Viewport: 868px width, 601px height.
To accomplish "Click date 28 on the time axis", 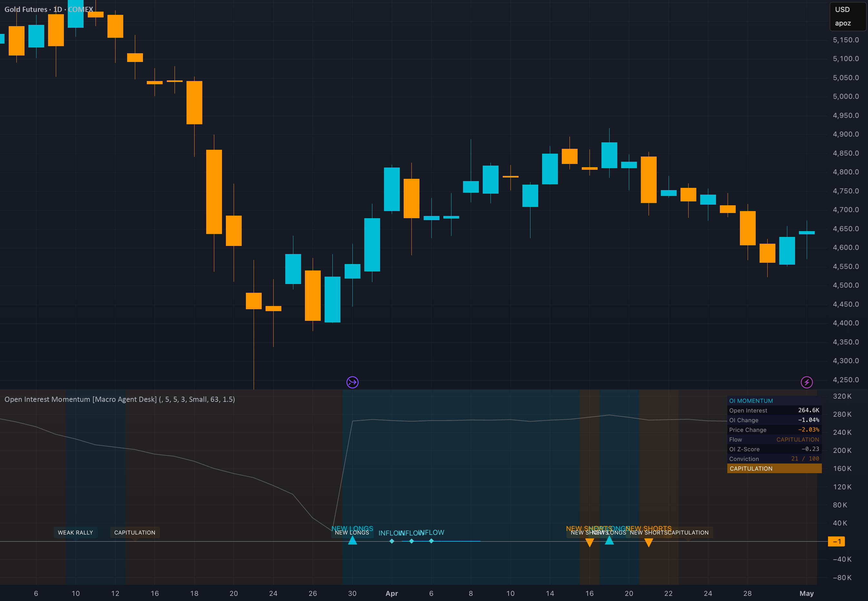I will [748, 594].
